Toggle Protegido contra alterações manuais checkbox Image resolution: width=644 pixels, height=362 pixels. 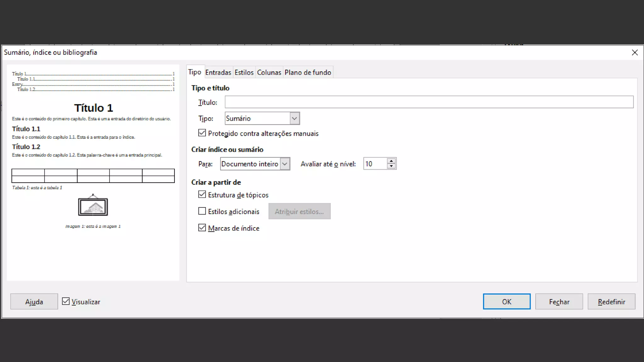click(202, 133)
